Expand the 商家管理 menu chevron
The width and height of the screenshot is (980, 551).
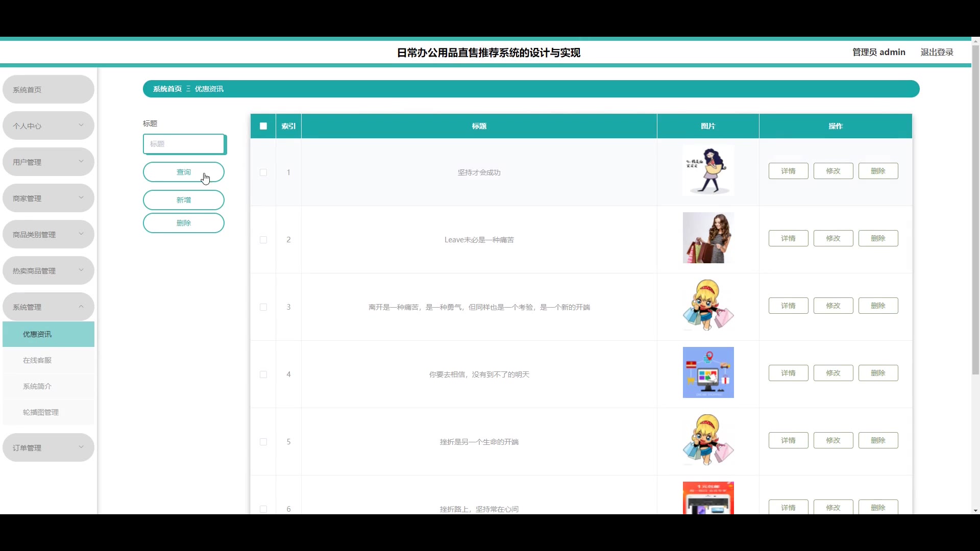(x=81, y=197)
